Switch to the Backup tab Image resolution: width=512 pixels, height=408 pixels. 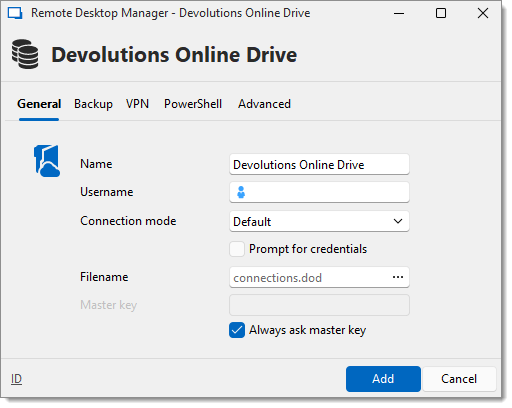tap(93, 104)
